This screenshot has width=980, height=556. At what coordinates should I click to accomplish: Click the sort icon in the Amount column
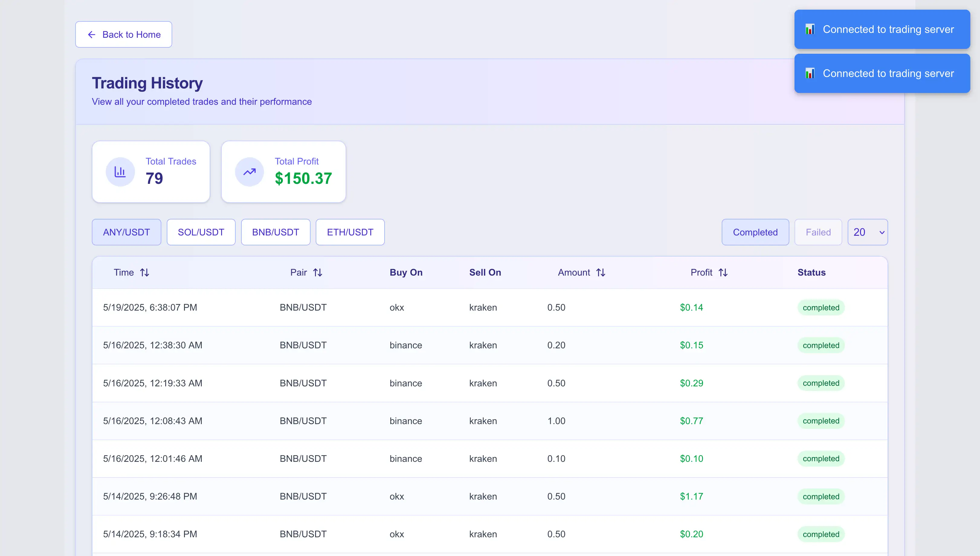click(601, 272)
